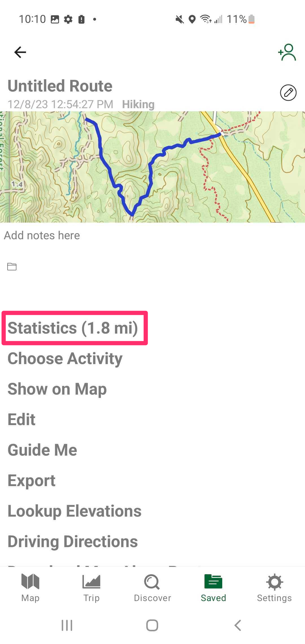Tap the Android recent apps button
Image resolution: width=305 pixels, height=644 pixels.
(x=67, y=625)
